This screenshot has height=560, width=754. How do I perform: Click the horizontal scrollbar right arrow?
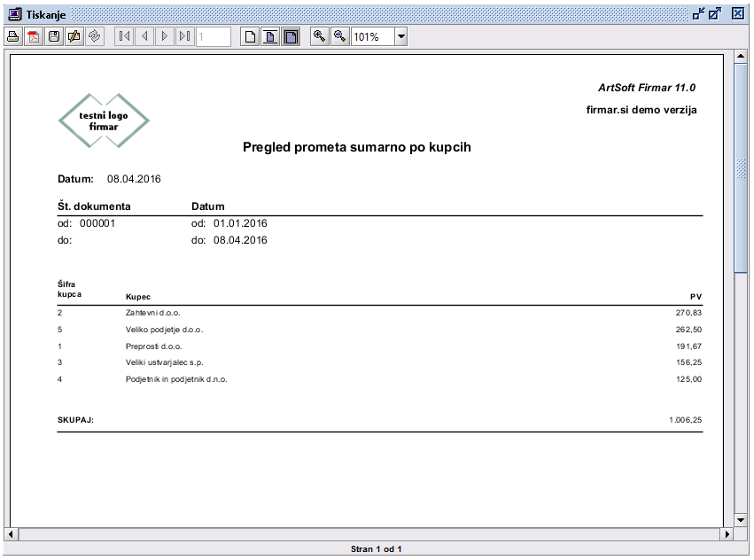pos(727,534)
